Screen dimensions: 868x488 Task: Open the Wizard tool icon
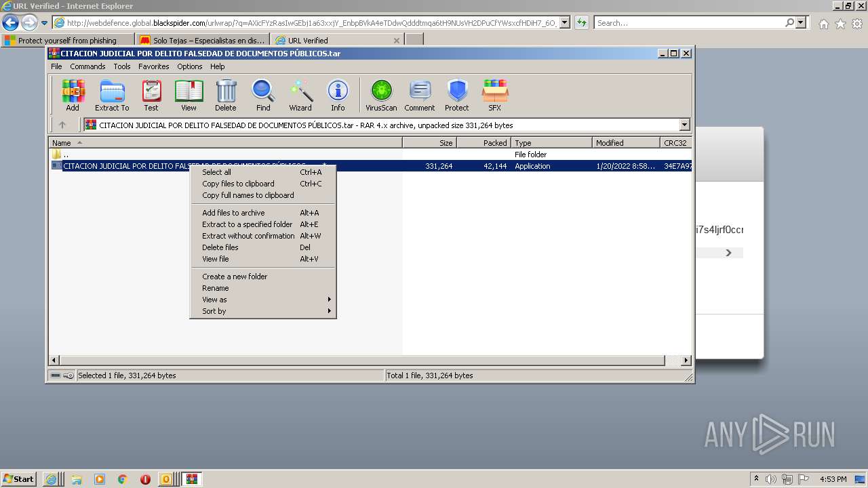tap(300, 96)
